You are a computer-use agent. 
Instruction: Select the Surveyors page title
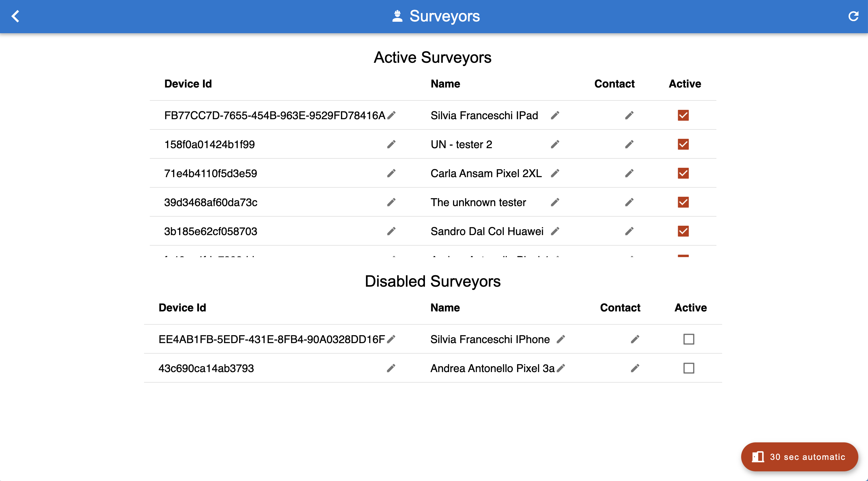tap(445, 16)
